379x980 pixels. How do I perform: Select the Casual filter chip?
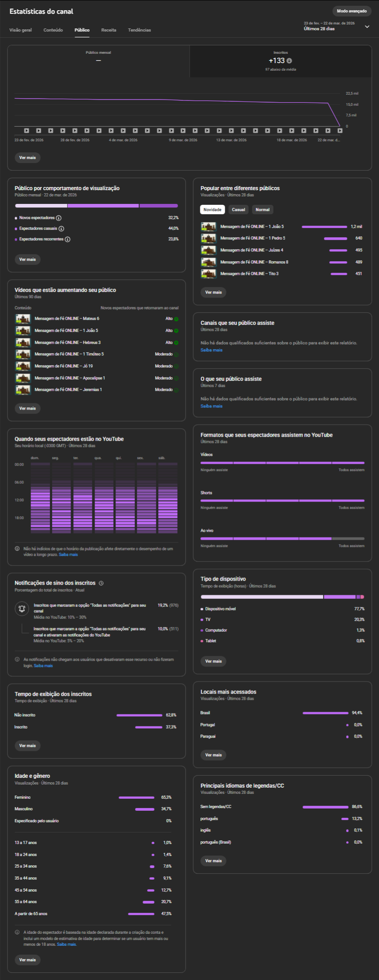[239, 210]
